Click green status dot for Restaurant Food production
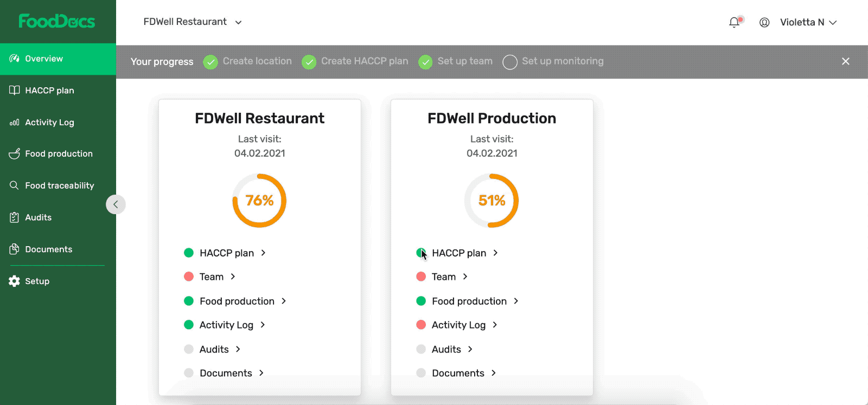This screenshot has height=405, width=868. pos(189,301)
